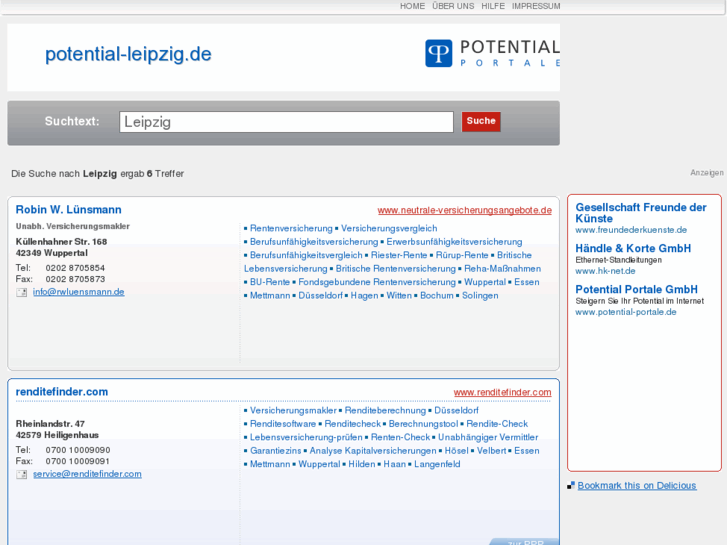This screenshot has height=545, width=727.
Task: Open the potential-leipzig.de site title
Action: (x=128, y=54)
